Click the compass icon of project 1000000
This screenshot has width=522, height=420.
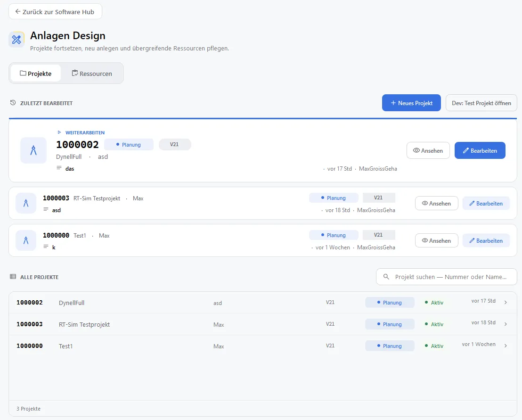[26, 240]
